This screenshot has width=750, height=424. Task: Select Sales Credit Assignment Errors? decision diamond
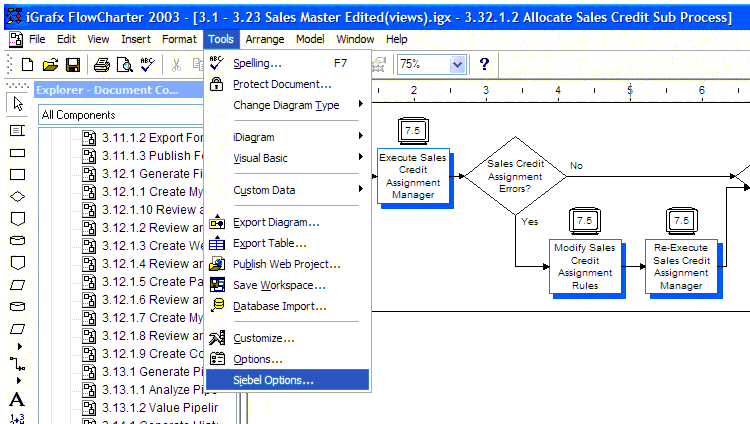tap(515, 176)
